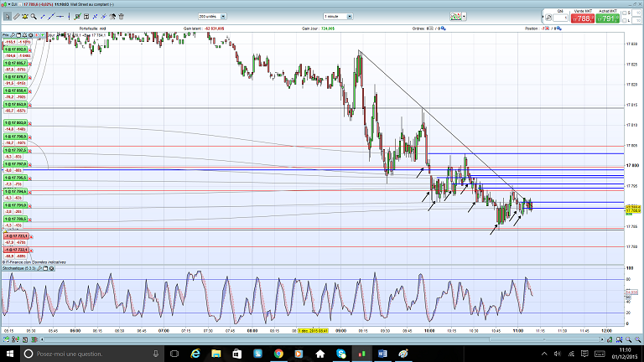The width and height of the screenshot is (644, 362).
Task: Select the ruler measuring tool
Action: point(17,17)
